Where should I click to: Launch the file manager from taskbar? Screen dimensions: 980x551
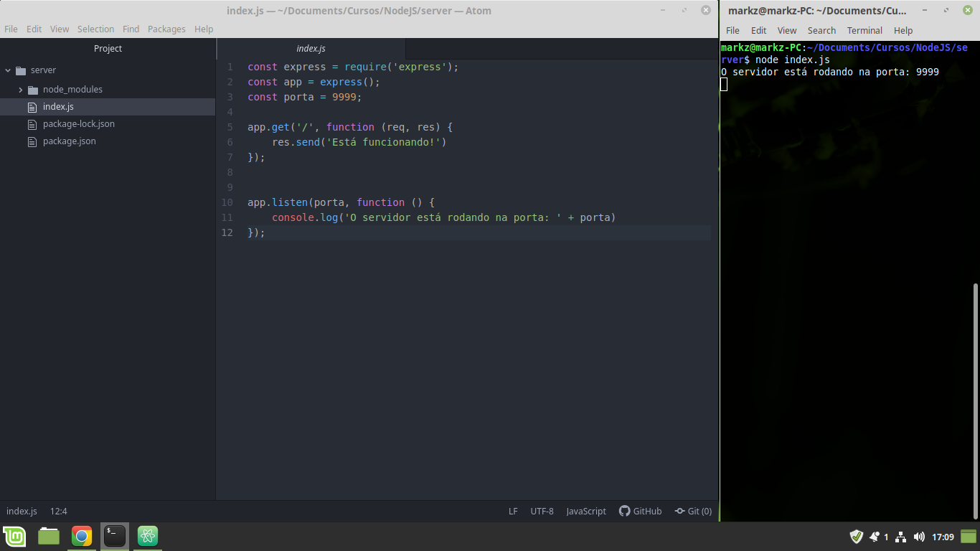click(x=49, y=536)
